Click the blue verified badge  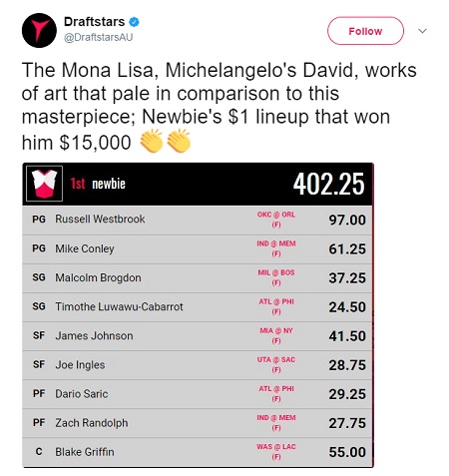pos(134,22)
